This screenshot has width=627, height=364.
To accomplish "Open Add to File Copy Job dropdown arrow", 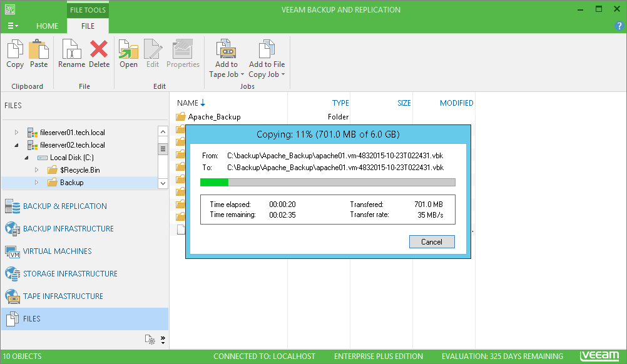I will pos(283,74).
